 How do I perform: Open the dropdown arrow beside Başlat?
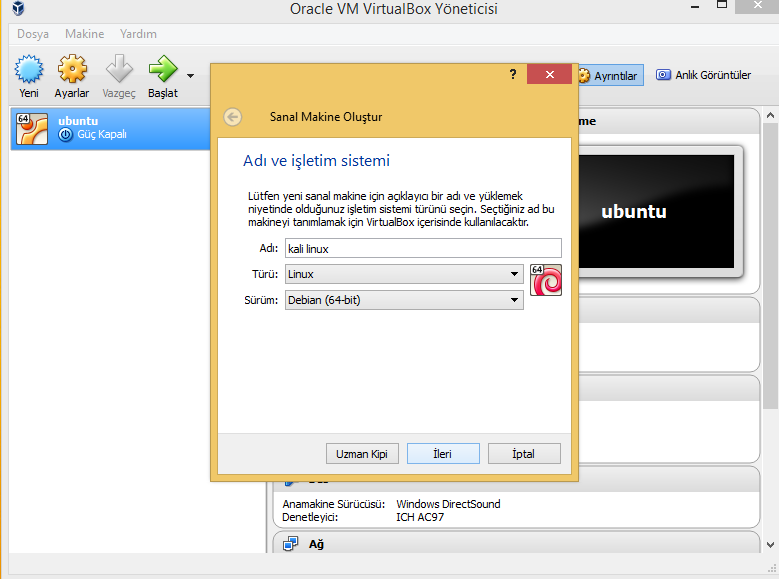pyautogui.click(x=190, y=75)
